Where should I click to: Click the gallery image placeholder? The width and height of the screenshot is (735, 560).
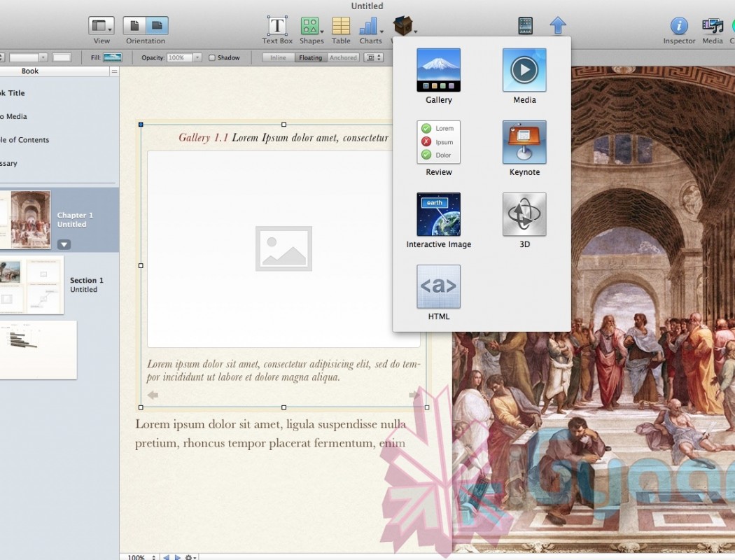tap(283, 248)
